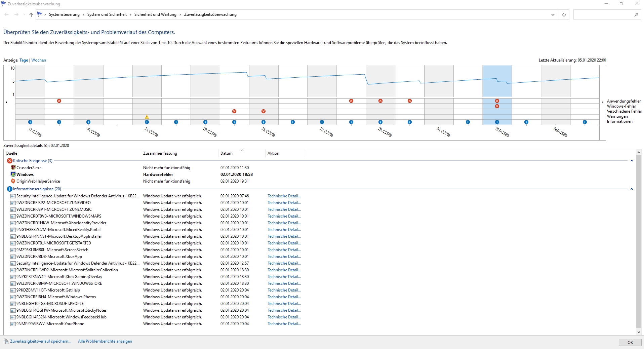Screen dimensions: 644x349
Task: Click the red critical events group icon
Action: [10, 161]
